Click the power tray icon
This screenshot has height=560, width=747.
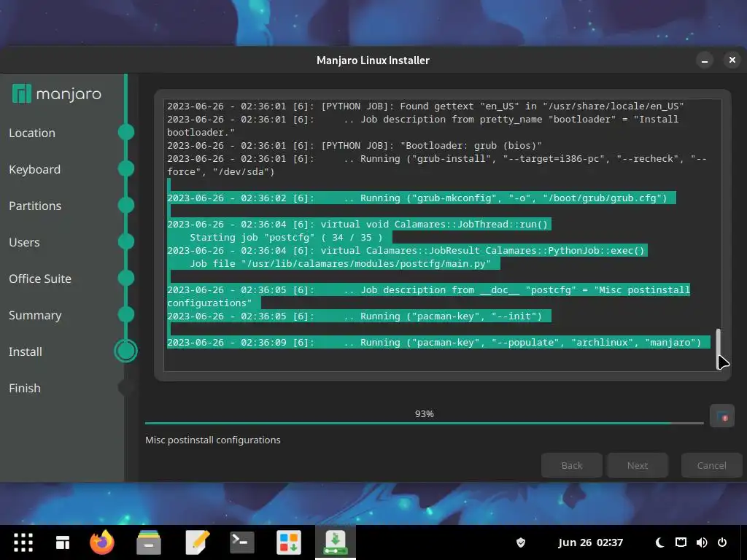722,542
